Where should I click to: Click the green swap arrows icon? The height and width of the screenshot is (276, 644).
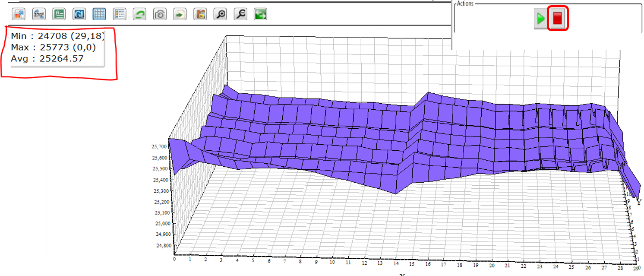click(x=260, y=14)
